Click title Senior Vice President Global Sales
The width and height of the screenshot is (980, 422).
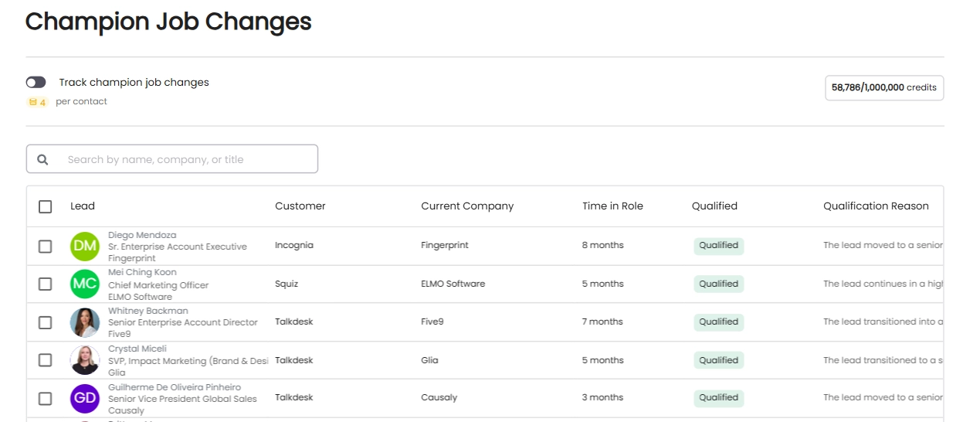[182, 399]
